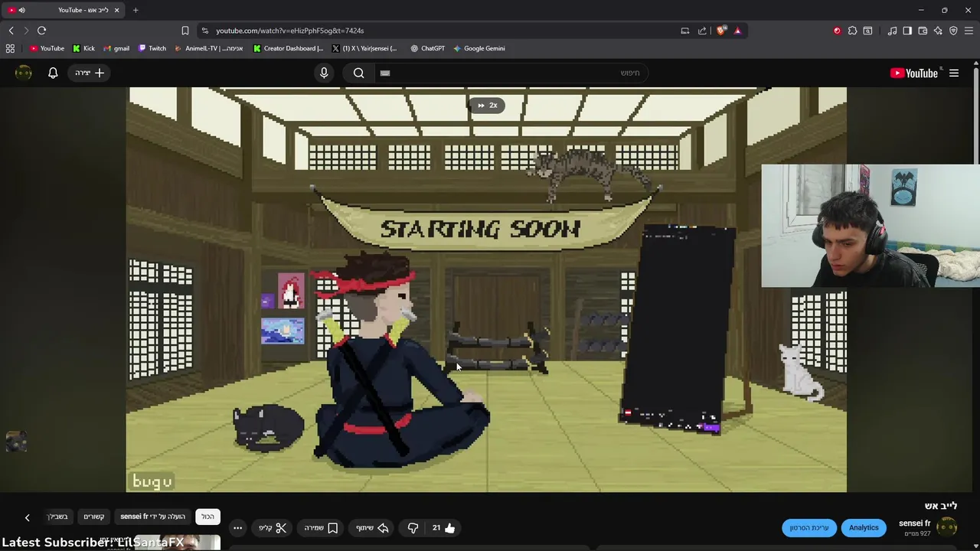Open the YouTube bookmark

47,48
